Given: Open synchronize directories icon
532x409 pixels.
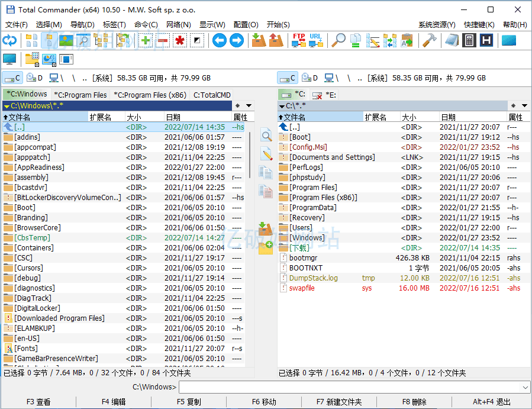Looking at the screenshot, I should pos(390,41).
